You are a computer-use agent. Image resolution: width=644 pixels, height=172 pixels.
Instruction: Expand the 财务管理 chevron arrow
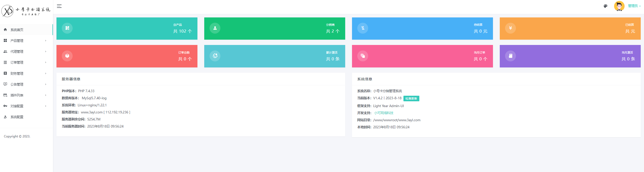point(46,73)
